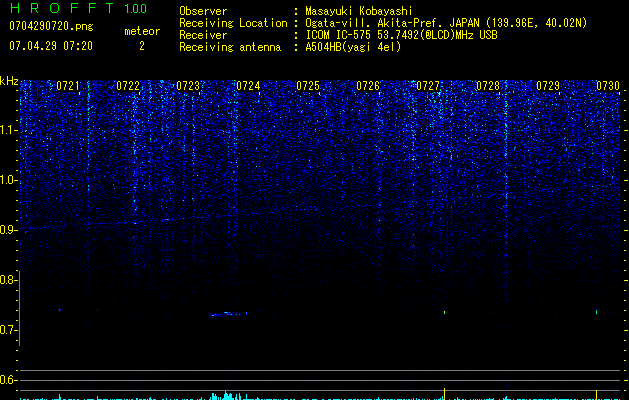Click the yellow meteor spike at bottom near 0730
Viewport: 629px width, 400px height.
coord(597,394)
